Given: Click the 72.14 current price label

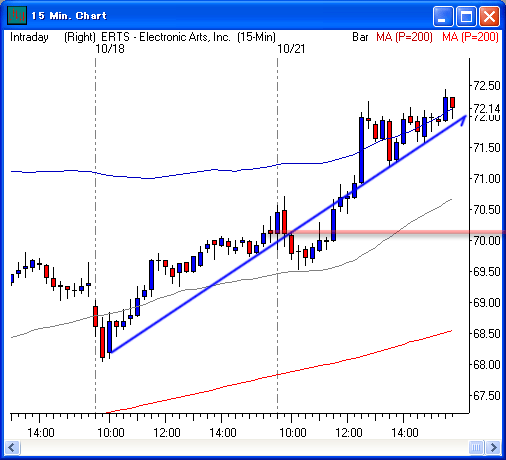Looking at the screenshot, I should click(487, 109).
